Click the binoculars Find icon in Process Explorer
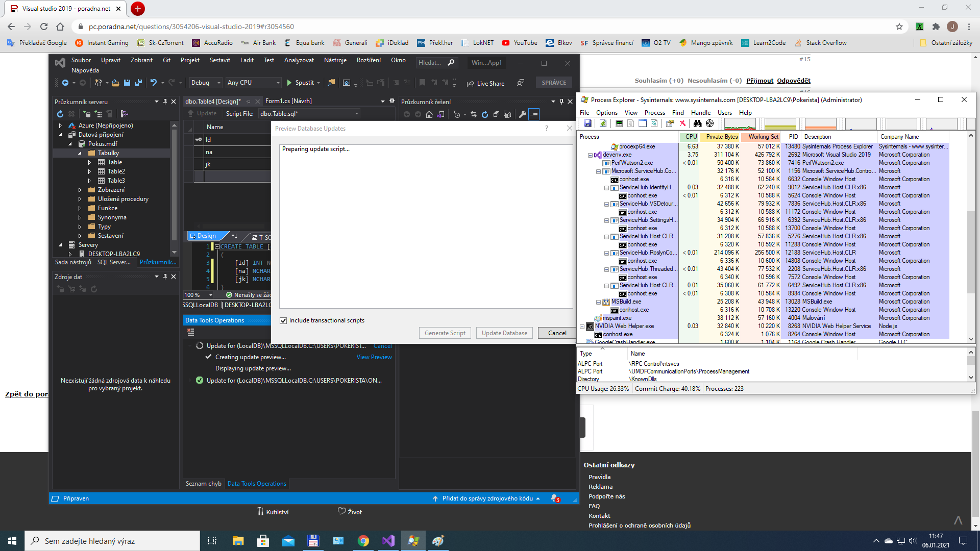Screen dimensions: 980x551 [x=697, y=123]
